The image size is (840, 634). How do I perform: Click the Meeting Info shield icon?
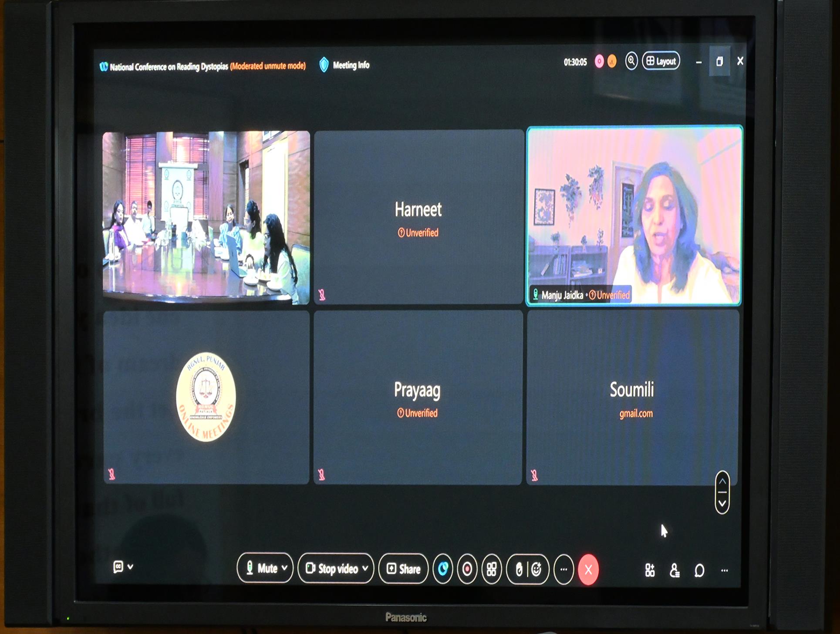324,65
